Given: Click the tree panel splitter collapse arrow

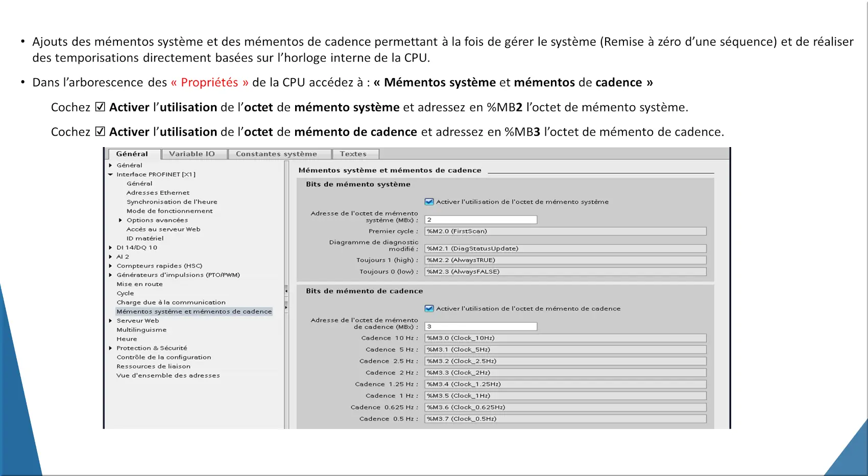Looking at the screenshot, I should click(x=286, y=291).
